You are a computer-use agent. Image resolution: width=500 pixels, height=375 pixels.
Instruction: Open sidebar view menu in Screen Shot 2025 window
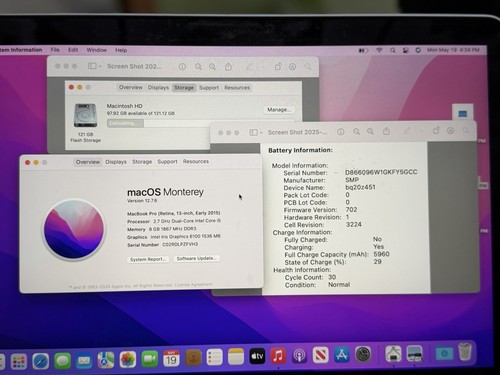[256, 133]
